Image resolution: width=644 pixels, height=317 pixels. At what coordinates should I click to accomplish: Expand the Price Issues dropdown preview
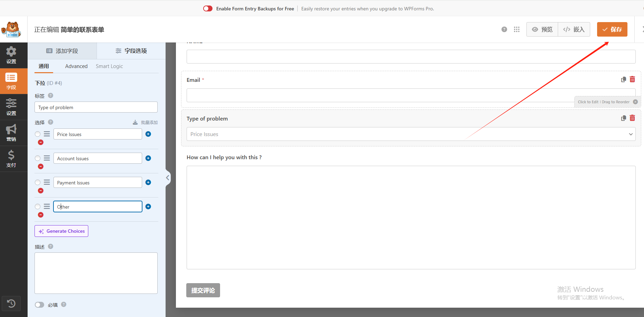tap(410, 134)
